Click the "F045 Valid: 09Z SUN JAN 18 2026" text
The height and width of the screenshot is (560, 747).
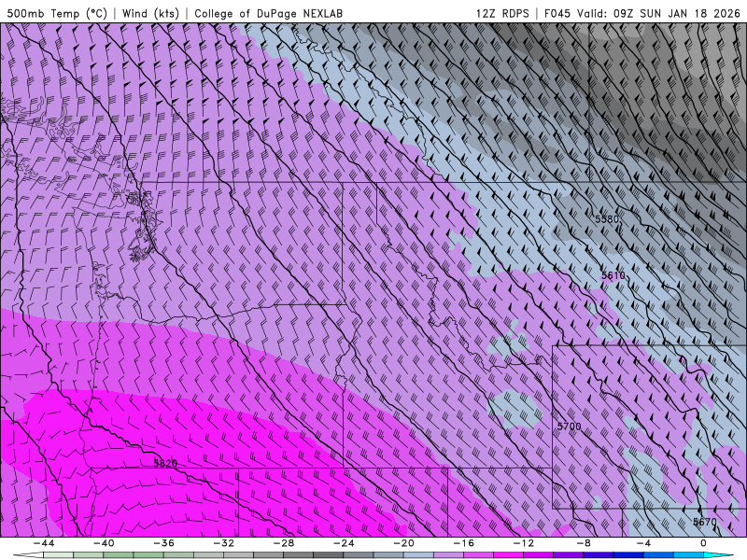coord(641,13)
